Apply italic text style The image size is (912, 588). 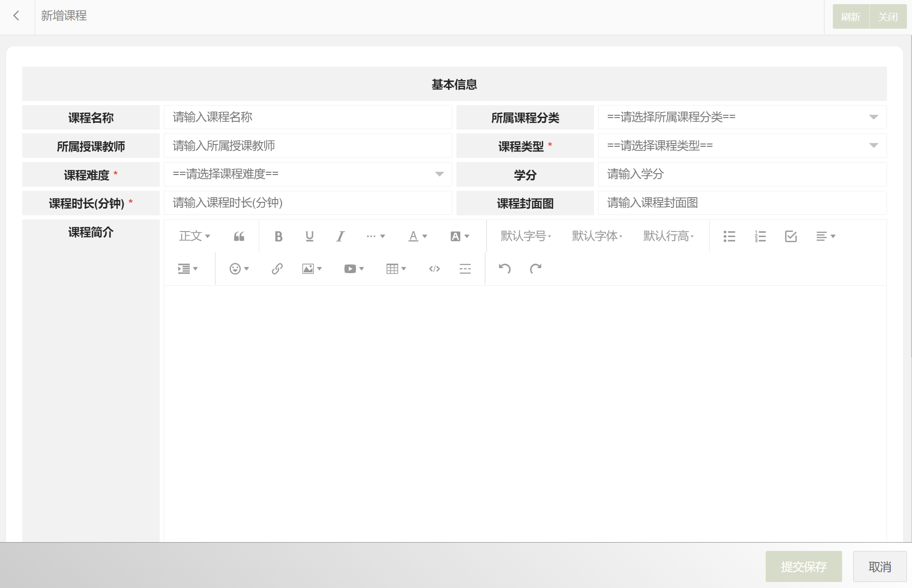340,237
